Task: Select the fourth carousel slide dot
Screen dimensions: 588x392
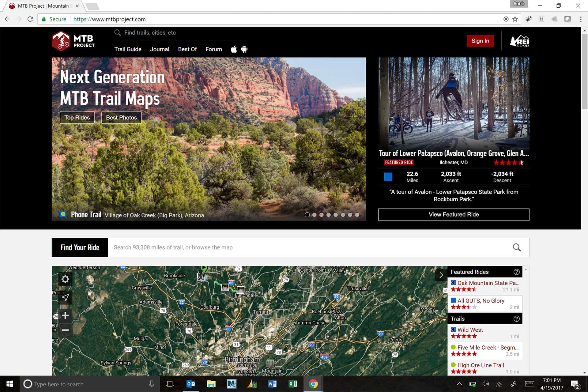Action: click(329, 215)
